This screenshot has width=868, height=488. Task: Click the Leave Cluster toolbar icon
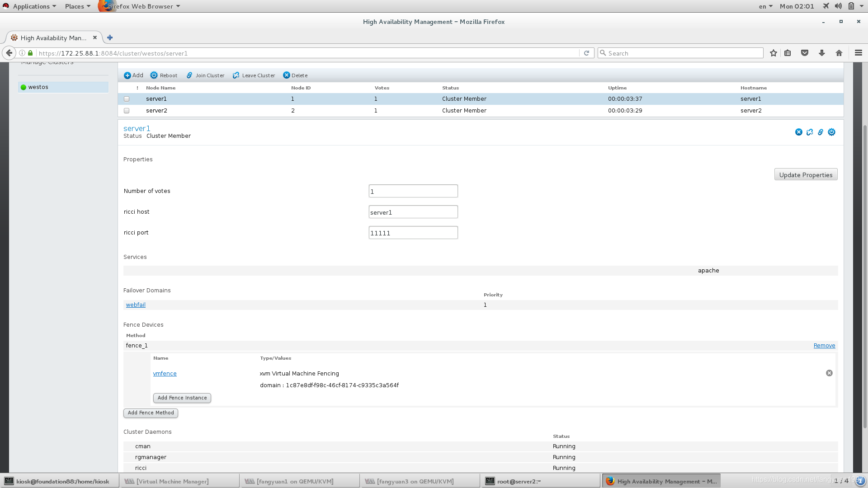[x=236, y=75]
